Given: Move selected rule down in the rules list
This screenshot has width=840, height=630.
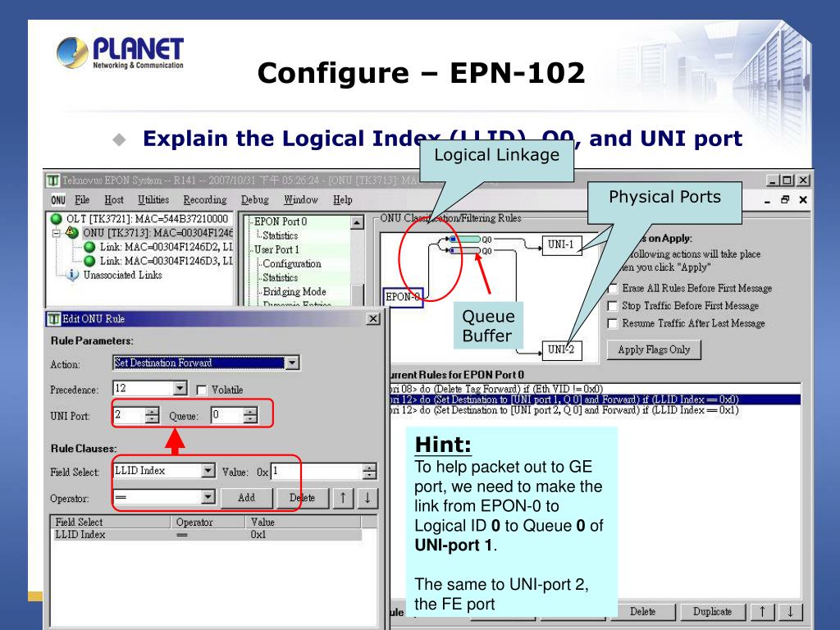Looking at the screenshot, I should 790,612.
